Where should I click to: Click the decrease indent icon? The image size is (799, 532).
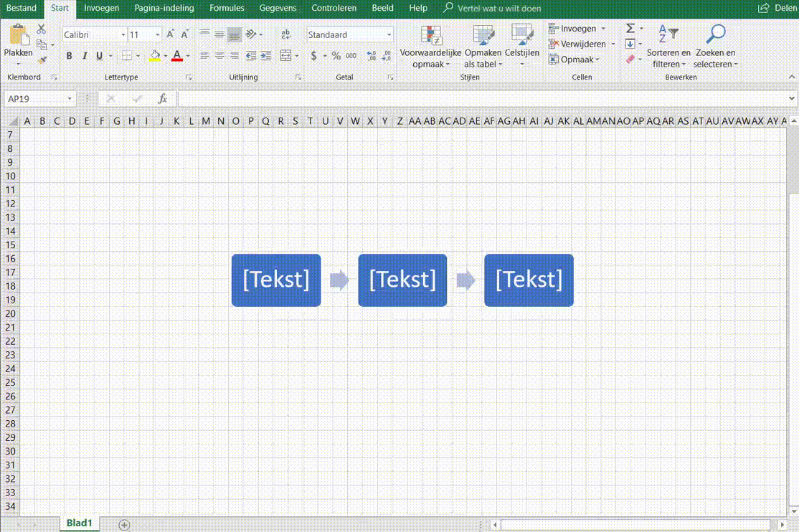[x=251, y=55]
